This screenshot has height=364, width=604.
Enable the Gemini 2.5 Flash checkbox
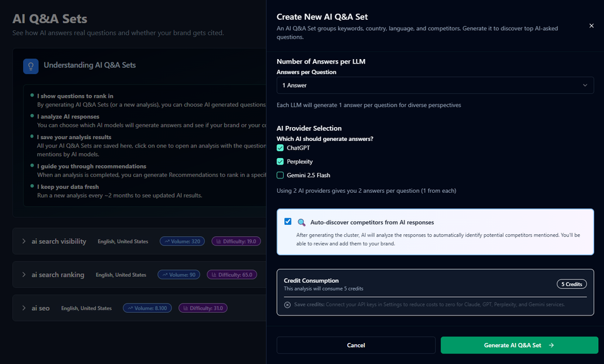(280, 175)
